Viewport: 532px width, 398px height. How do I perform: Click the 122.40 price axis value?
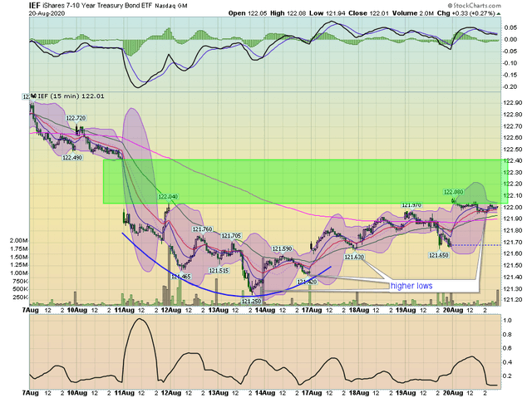tap(512, 161)
